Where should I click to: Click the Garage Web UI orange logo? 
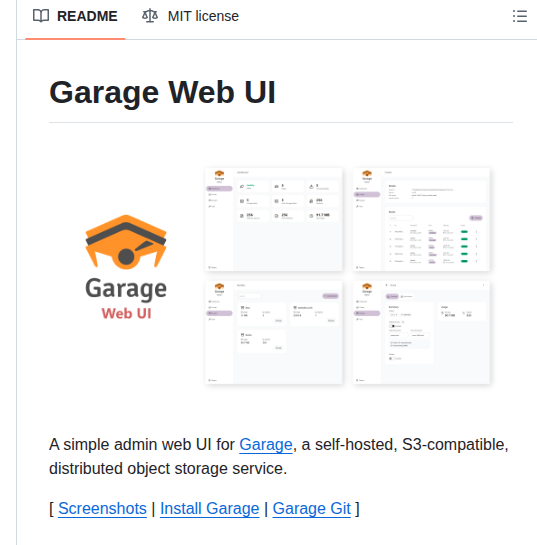pyautogui.click(x=126, y=268)
